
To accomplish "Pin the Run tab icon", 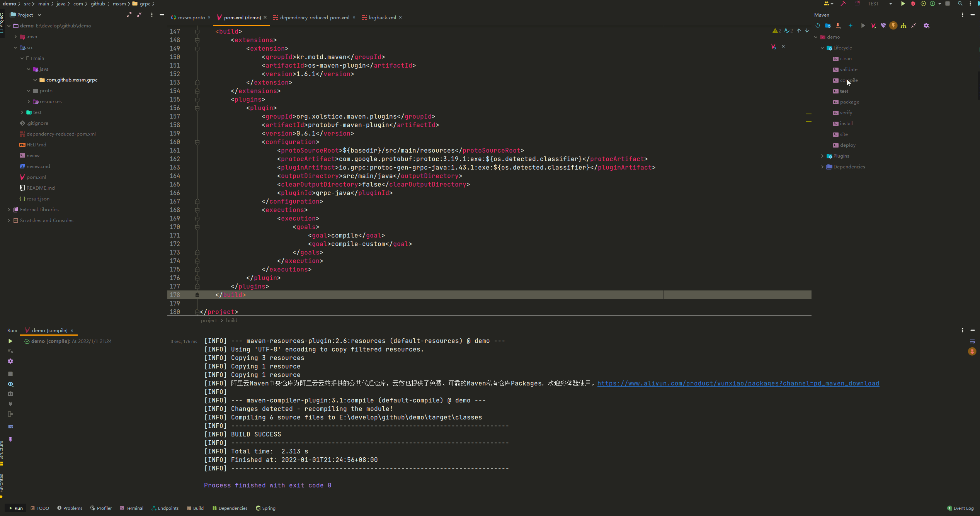I will pyautogui.click(x=10, y=439).
